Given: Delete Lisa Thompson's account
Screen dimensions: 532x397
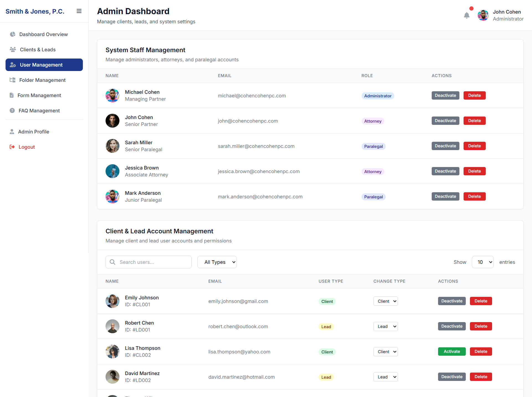Looking at the screenshot, I should pos(481,352).
